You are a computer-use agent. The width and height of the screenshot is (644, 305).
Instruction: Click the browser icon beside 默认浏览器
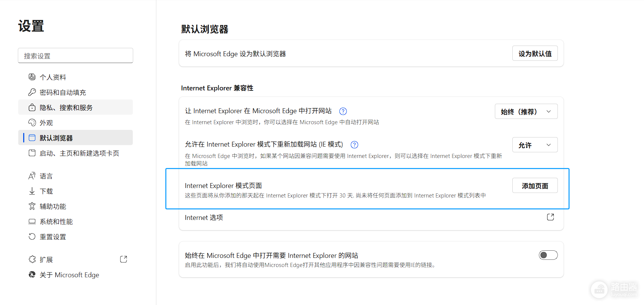(32, 138)
